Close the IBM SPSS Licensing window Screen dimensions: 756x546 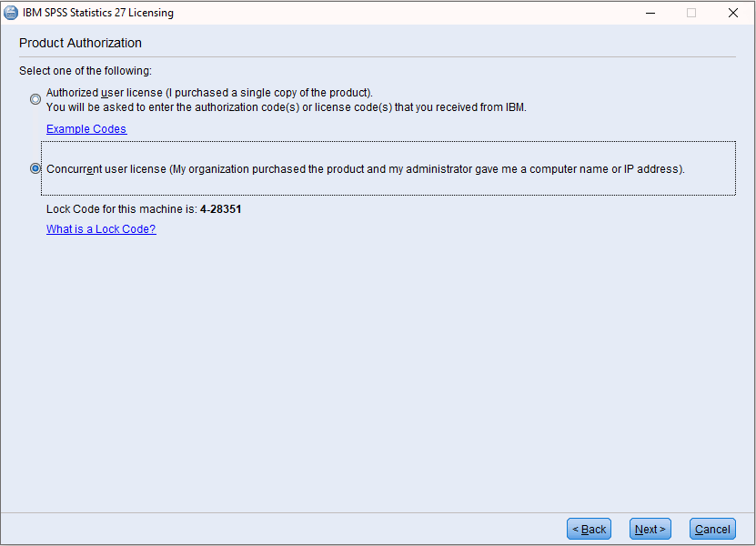tap(733, 13)
